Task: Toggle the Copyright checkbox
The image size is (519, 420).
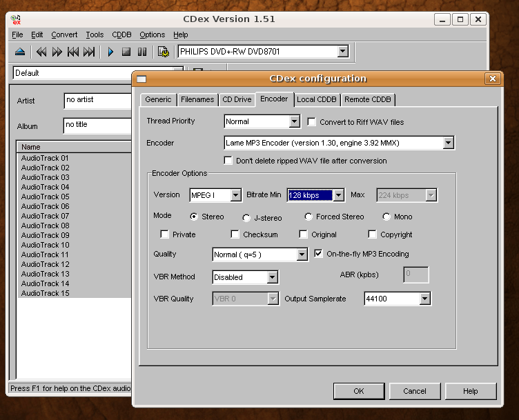Action: click(x=373, y=234)
